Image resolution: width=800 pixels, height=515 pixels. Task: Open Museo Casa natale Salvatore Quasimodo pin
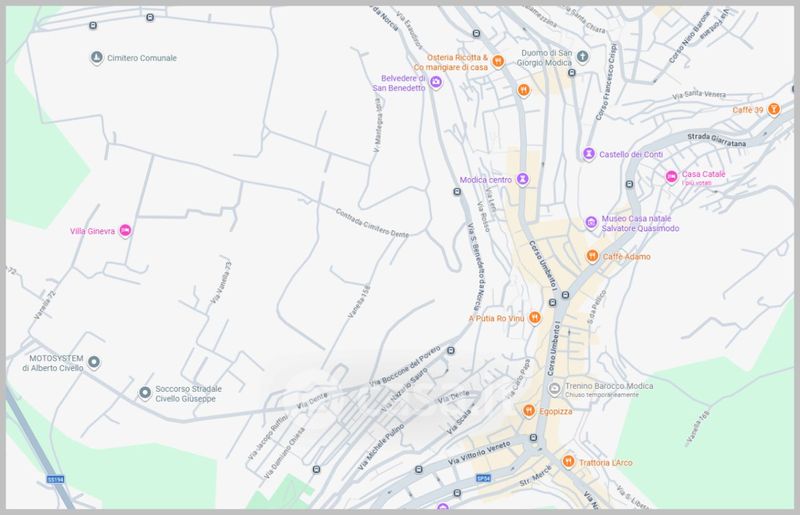click(591, 222)
